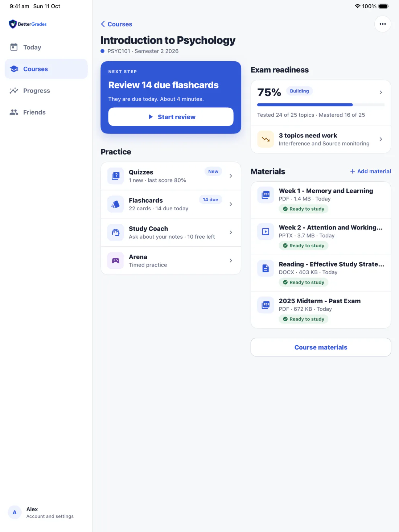Go back to the Courses list
The image size is (399, 532).
pos(116,24)
